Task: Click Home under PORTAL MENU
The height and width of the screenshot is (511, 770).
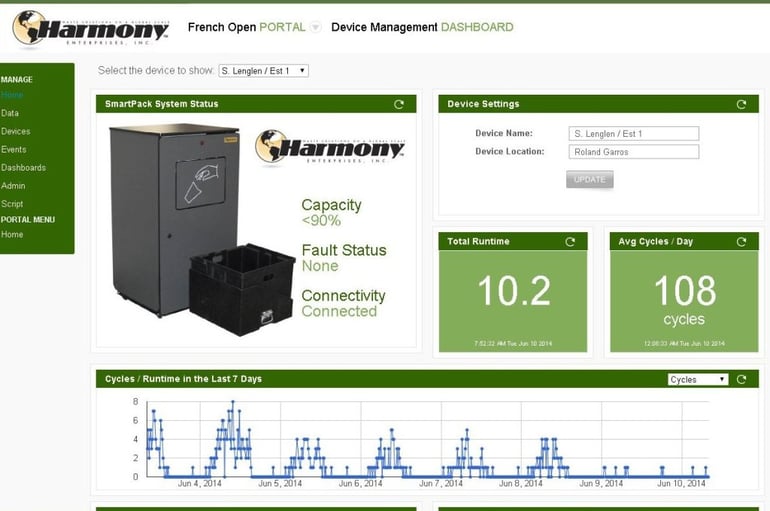Action: [12, 234]
